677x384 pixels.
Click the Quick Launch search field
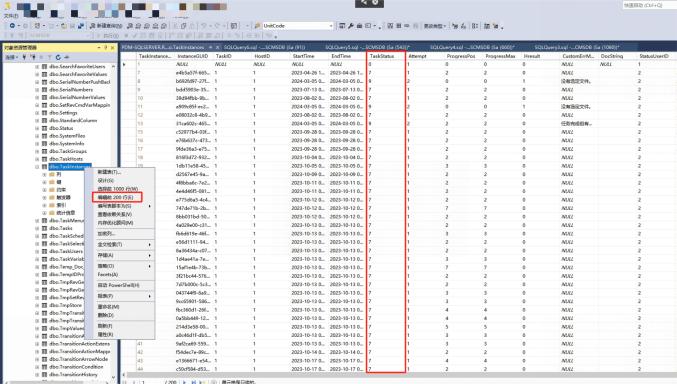pos(647,6)
